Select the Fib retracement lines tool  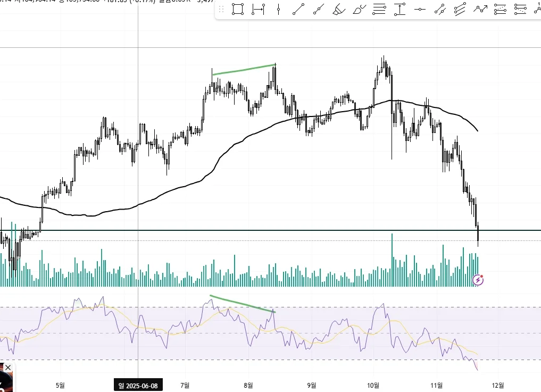pos(379,10)
